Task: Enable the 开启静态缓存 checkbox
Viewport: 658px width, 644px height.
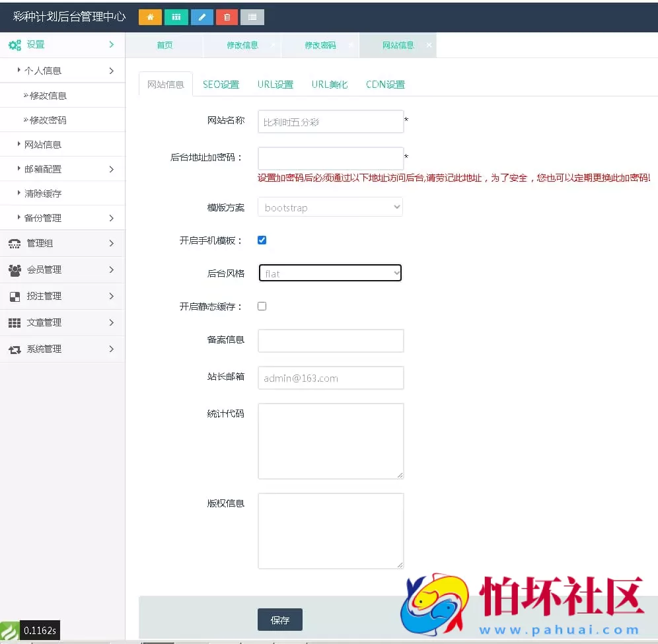Action: pyautogui.click(x=262, y=306)
